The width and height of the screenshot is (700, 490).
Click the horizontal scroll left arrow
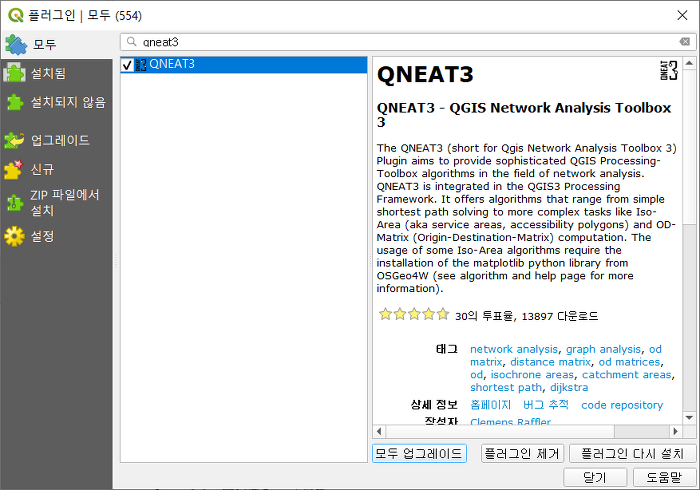click(x=379, y=431)
